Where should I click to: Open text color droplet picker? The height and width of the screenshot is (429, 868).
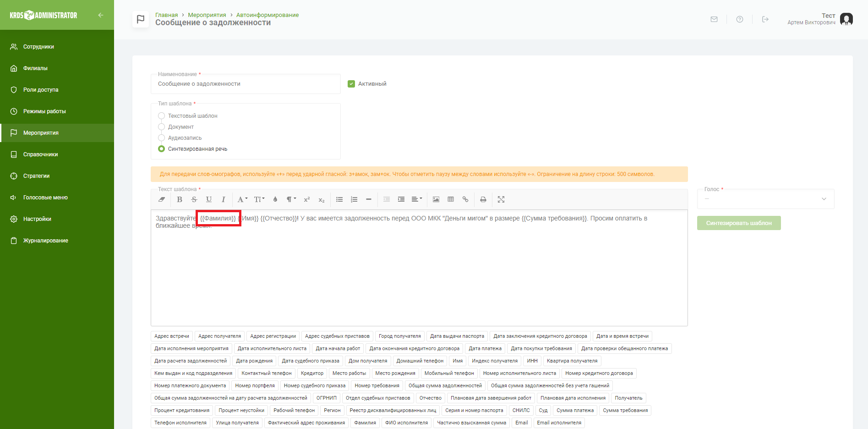click(x=275, y=199)
